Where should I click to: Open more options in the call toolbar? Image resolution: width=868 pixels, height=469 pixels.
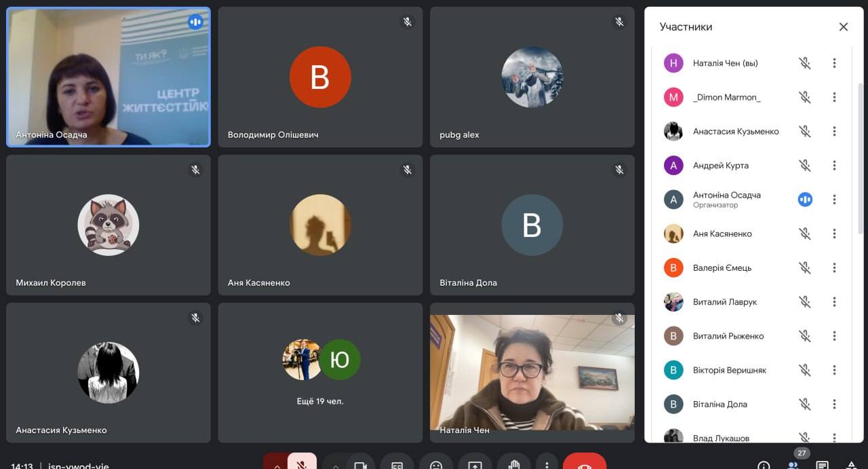click(547, 464)
